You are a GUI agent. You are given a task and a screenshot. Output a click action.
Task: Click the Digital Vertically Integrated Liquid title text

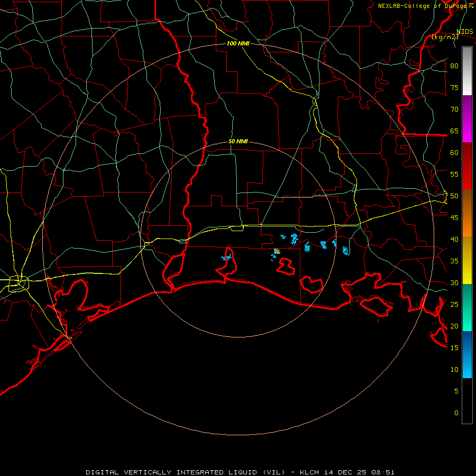190,472
